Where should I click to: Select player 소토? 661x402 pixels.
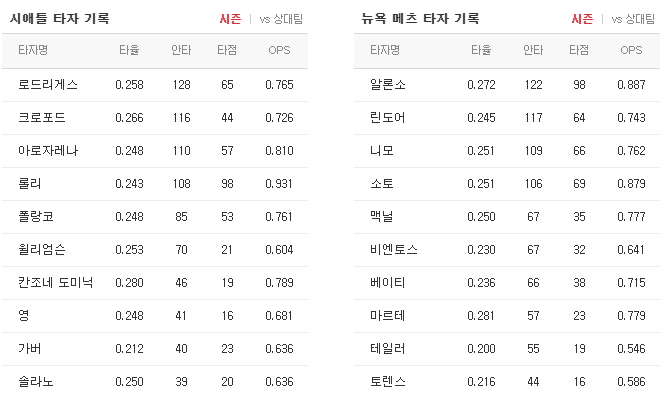(382, 183)
